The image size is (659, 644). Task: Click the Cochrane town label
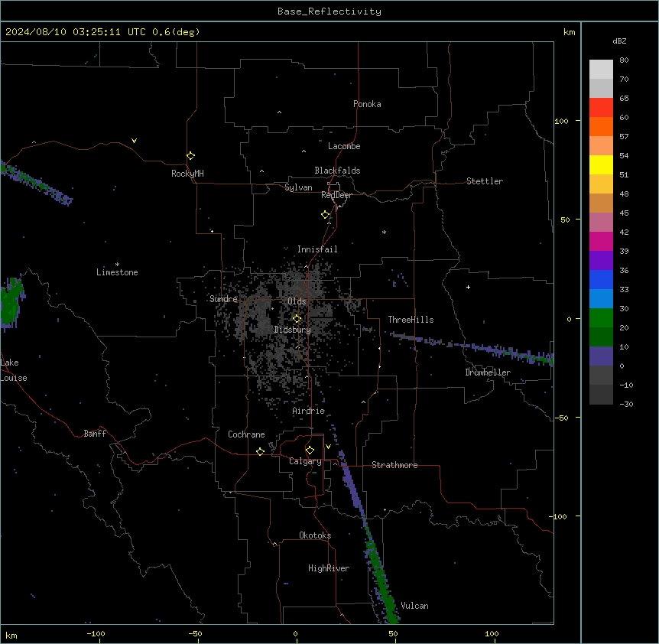tap(246, 434)
